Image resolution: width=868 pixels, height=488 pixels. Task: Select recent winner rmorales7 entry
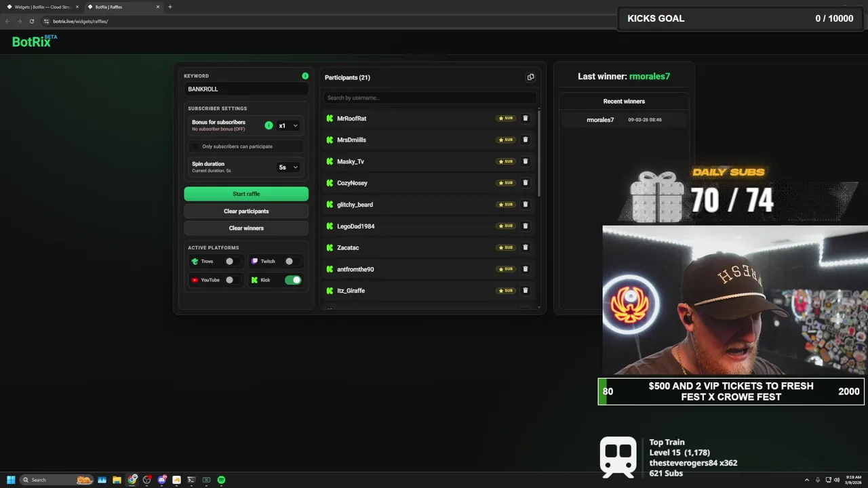(624, 119)
